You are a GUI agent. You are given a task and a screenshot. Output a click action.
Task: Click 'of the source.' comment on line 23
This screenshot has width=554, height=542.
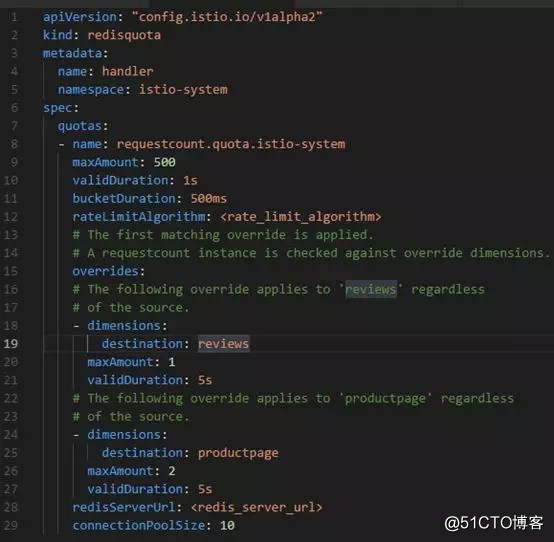click(131, 417)
